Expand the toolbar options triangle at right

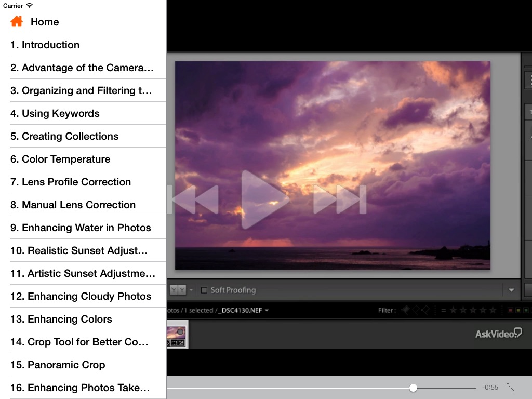(511, 290)
